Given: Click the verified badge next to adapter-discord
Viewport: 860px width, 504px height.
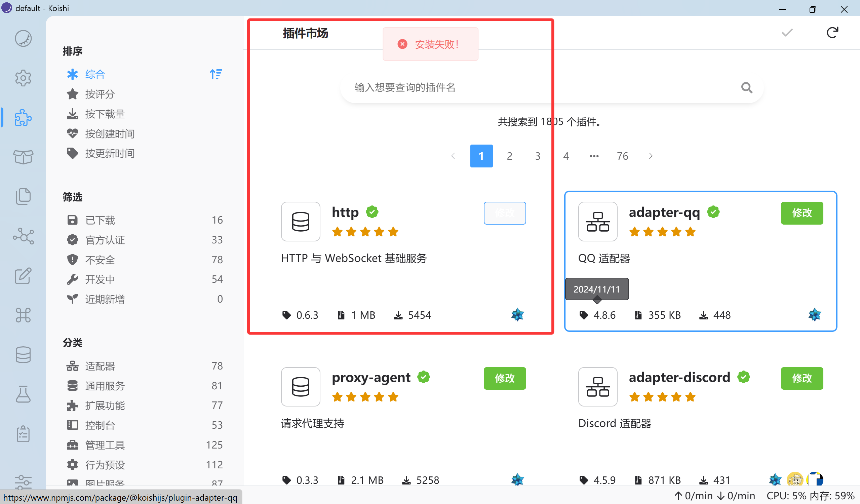Looking at the screenshot, I should click(743, 377).
